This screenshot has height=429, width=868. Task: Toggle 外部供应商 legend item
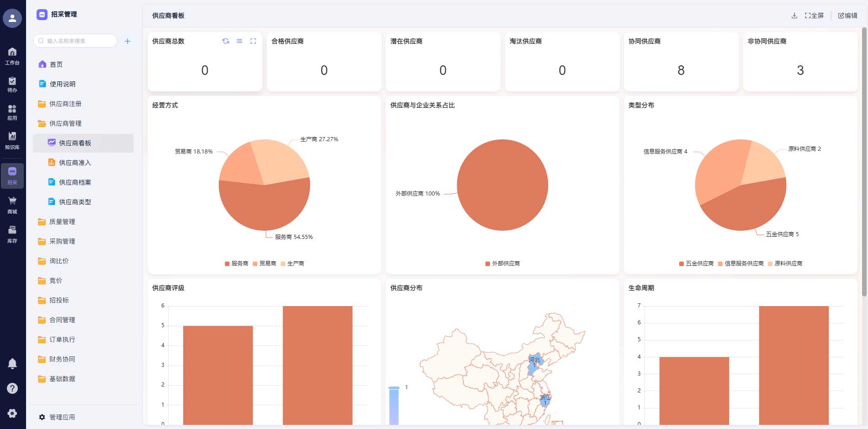[502, 264]
